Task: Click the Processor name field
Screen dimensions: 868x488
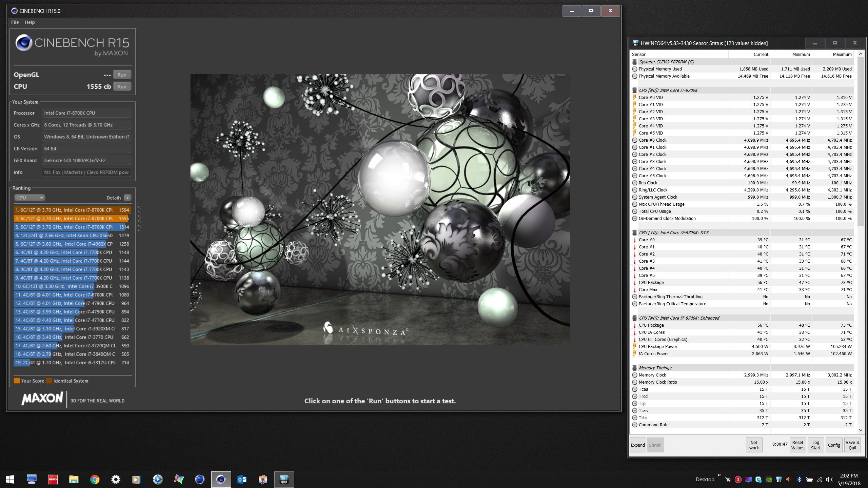Action: click(x=86, y=113)
